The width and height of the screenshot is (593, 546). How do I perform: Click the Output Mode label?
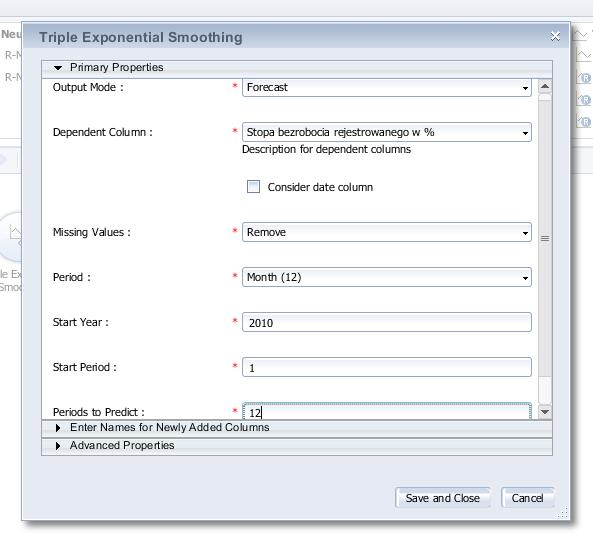(88, 87)
